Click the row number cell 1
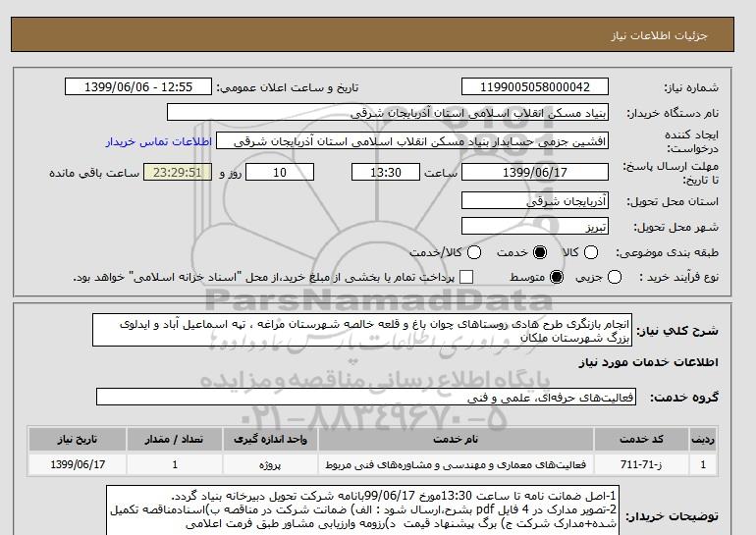The height and width of the screenshot is (535, 756). point(703,464)
